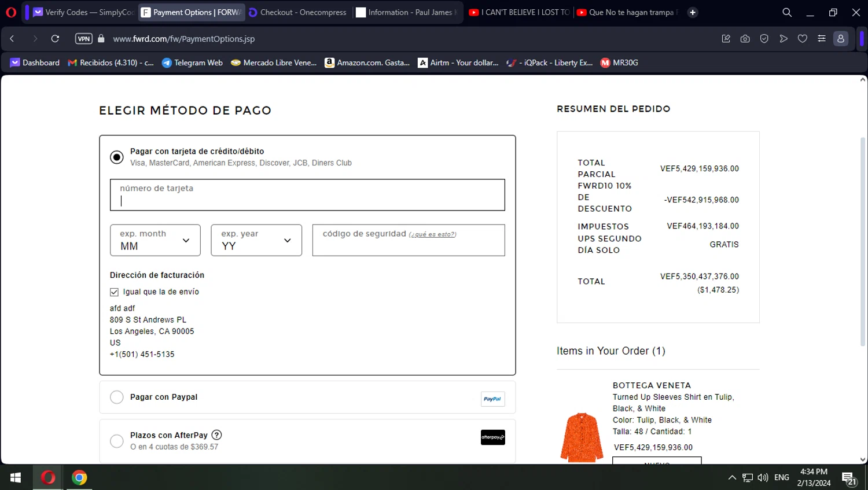This screenshot has height=490, width=868.
Task: Expand the exp. year dropdown
Action: pyautogui.click(x=256, y=240)
